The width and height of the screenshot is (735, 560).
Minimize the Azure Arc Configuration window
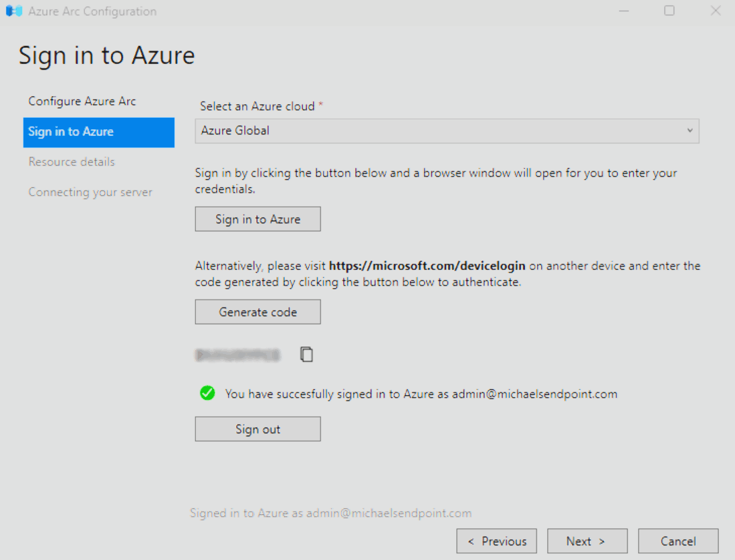(624, 11)
